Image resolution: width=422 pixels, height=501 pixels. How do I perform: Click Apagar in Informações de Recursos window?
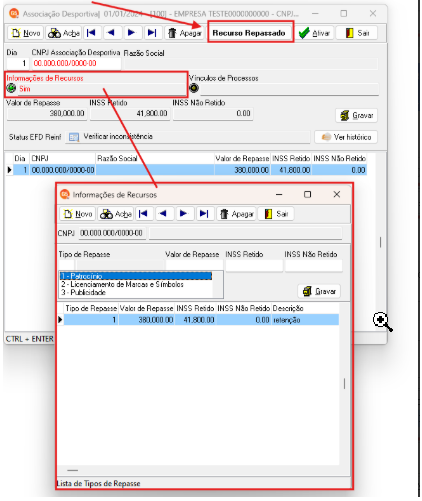click(237, 214)
